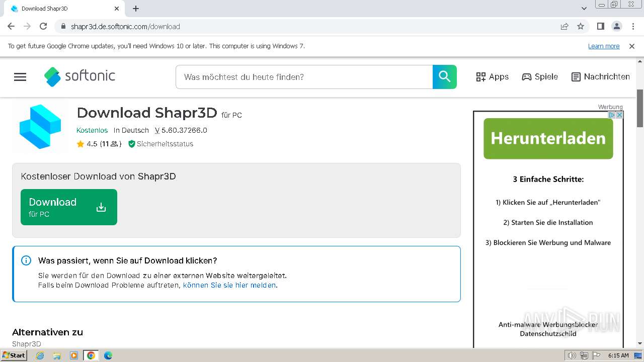
Task: Open the Learn more link
Action: click(604, 46)
